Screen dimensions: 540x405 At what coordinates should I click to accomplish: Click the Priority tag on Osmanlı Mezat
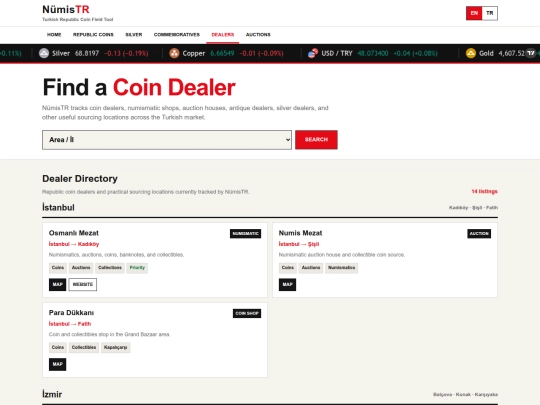(137, 268)
